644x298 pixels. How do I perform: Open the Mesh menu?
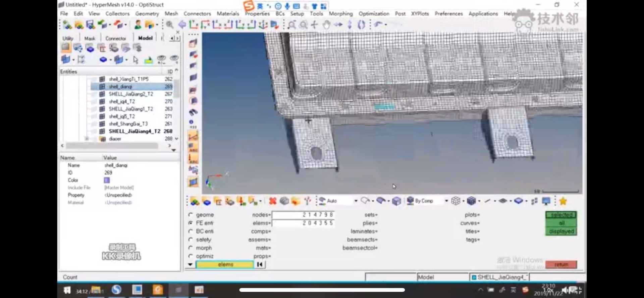pos(171,13)
